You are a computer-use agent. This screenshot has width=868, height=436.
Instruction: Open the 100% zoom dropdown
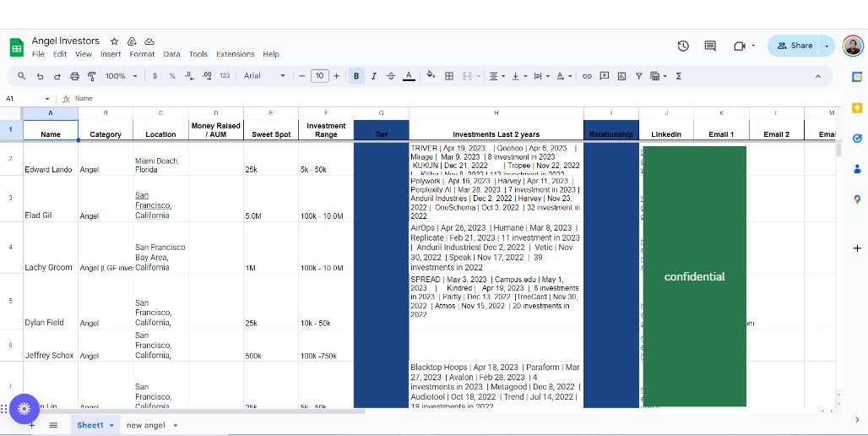122,76
